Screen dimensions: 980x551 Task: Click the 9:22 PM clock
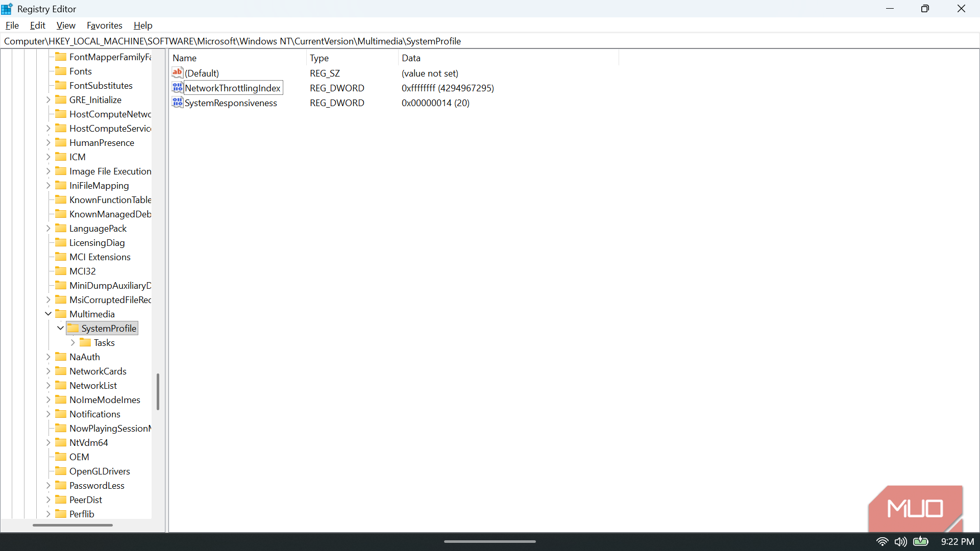pos(958,542)
